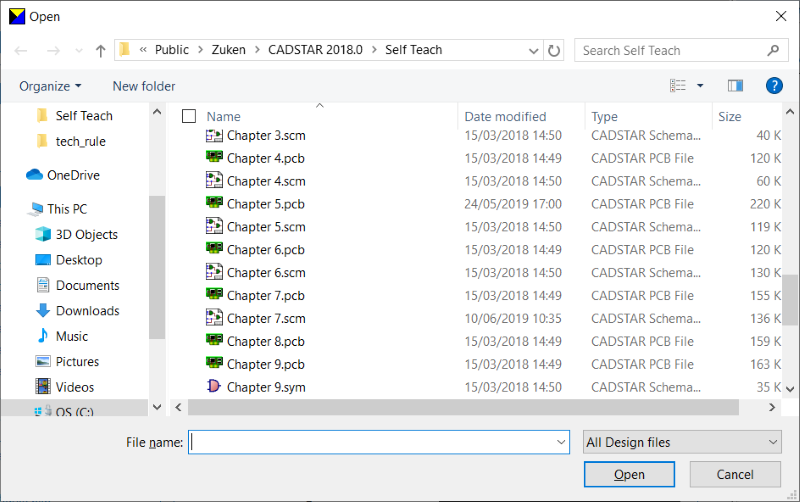The image size is (800, 502).
Task: Sort files by the Type column
Action: pos(605,117)
